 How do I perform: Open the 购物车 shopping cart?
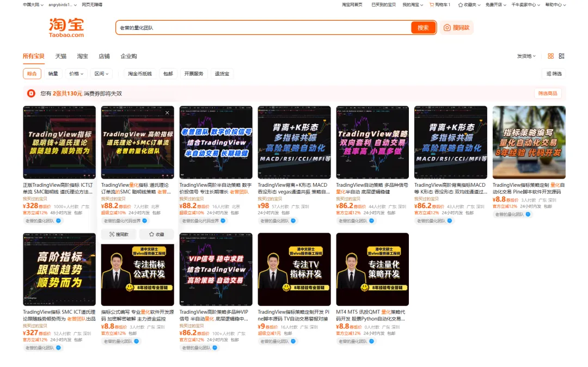[440, 4]
